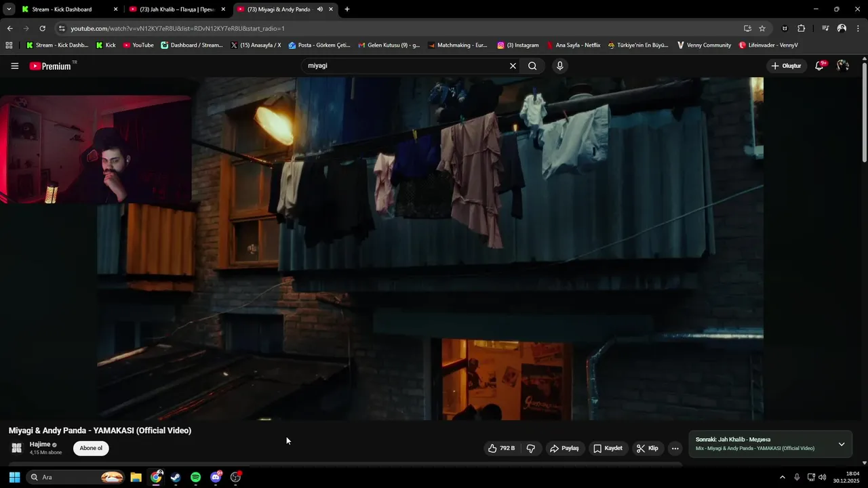Viewport: 868px width, 488px height.
Task: Open Spotify from the taskbar
Action: [x=195, y=477]
